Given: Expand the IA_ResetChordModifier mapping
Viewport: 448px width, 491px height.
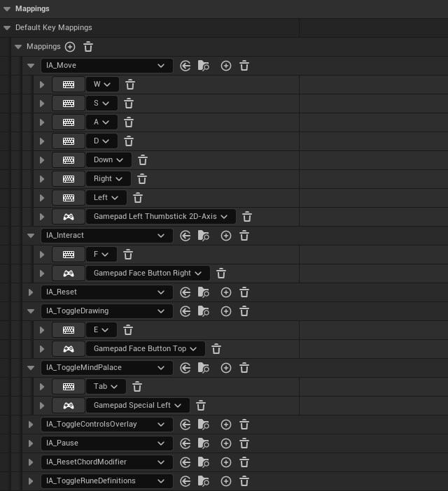Looking at the screenshot, I should click(x=31, y=462).
